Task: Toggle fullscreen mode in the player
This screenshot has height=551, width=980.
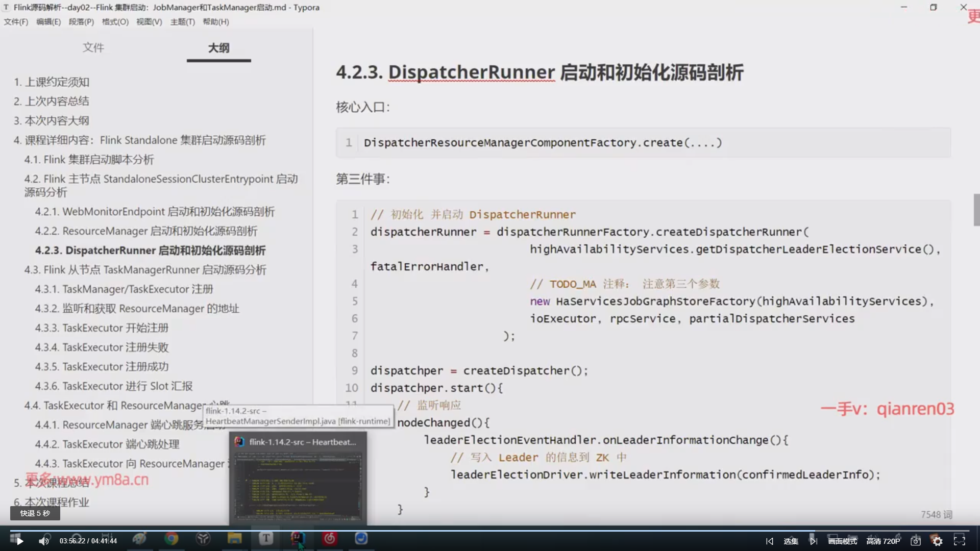Action: [960, 541]
